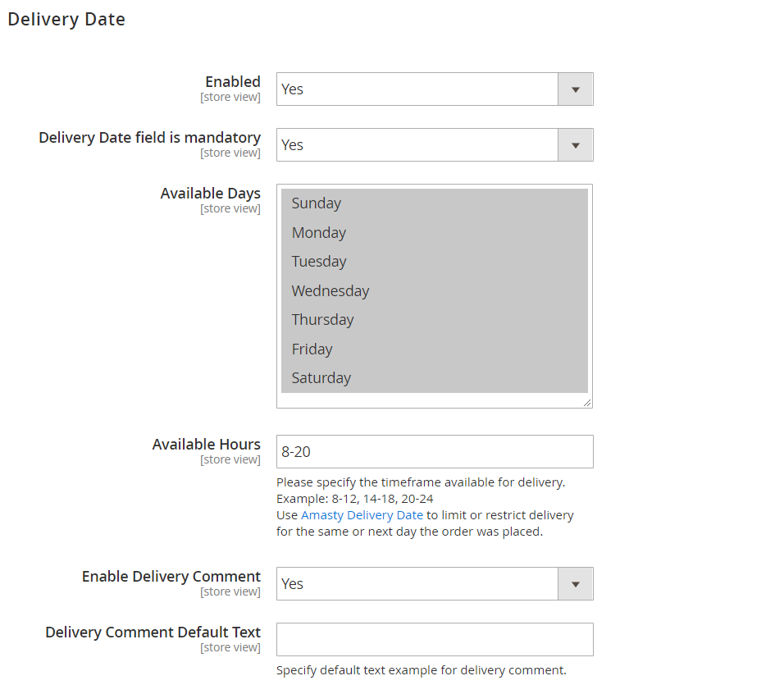Open the Enabled dropdown
Screen dimensions: 784x685
click(x=435, y=89)
